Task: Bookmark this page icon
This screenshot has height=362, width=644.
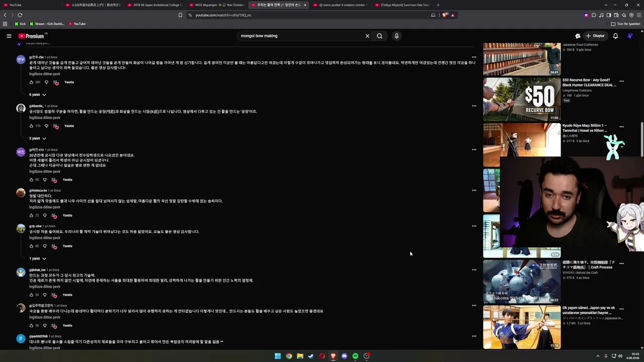Action: (180, 15)
